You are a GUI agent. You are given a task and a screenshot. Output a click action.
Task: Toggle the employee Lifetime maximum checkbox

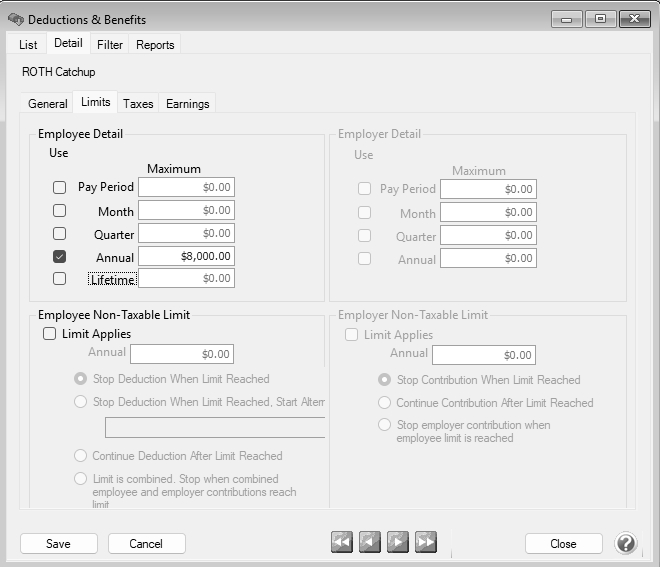(x=59, y=279)
